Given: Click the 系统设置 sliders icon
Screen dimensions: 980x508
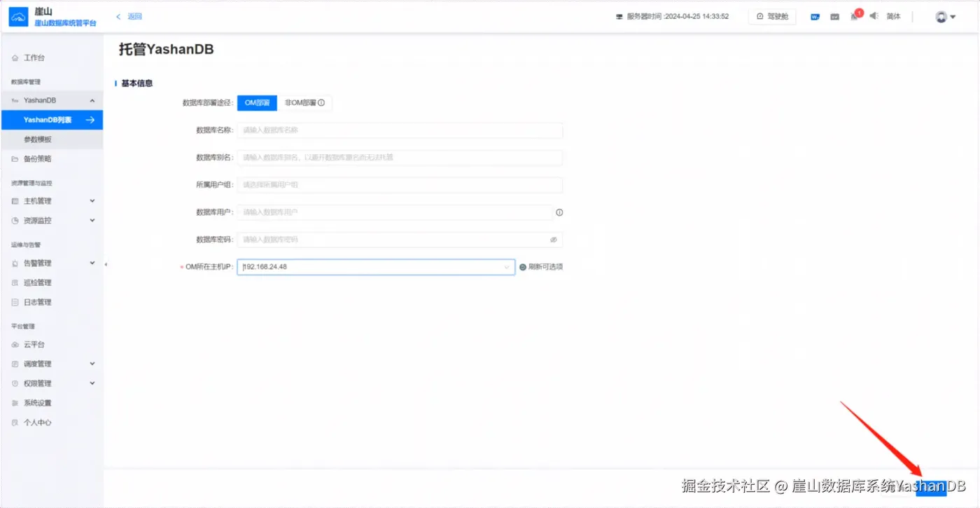Looking at the screenshot, I should [x=15, y=404].
